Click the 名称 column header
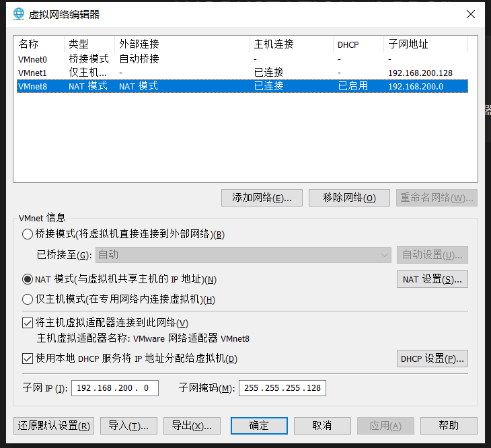 [40, 44]
